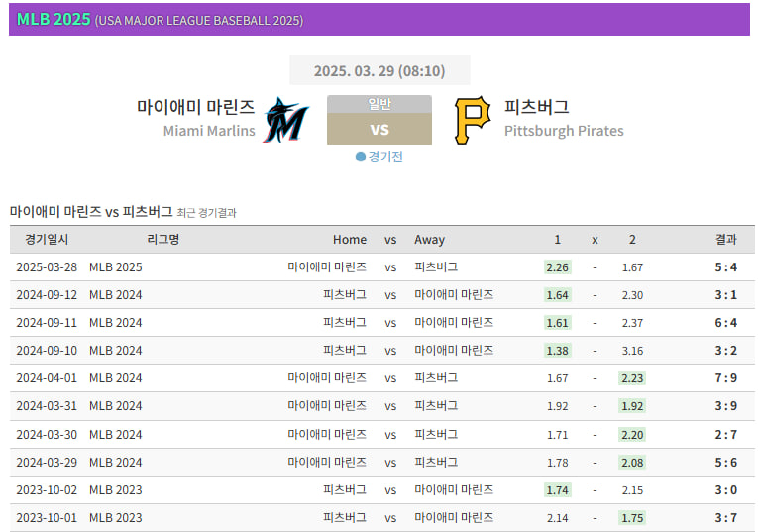Click the 7:9 result of 2024-04-01 game

725,378
